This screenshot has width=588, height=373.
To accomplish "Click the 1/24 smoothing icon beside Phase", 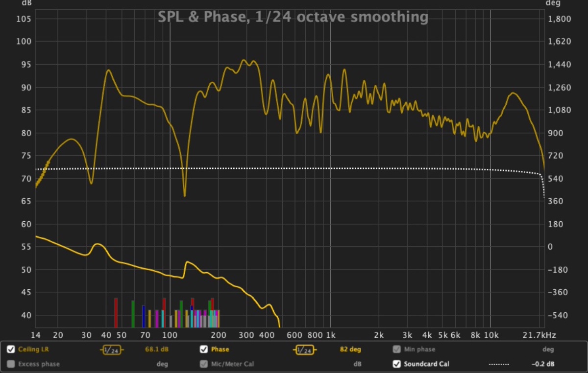I will coord(304,350).
